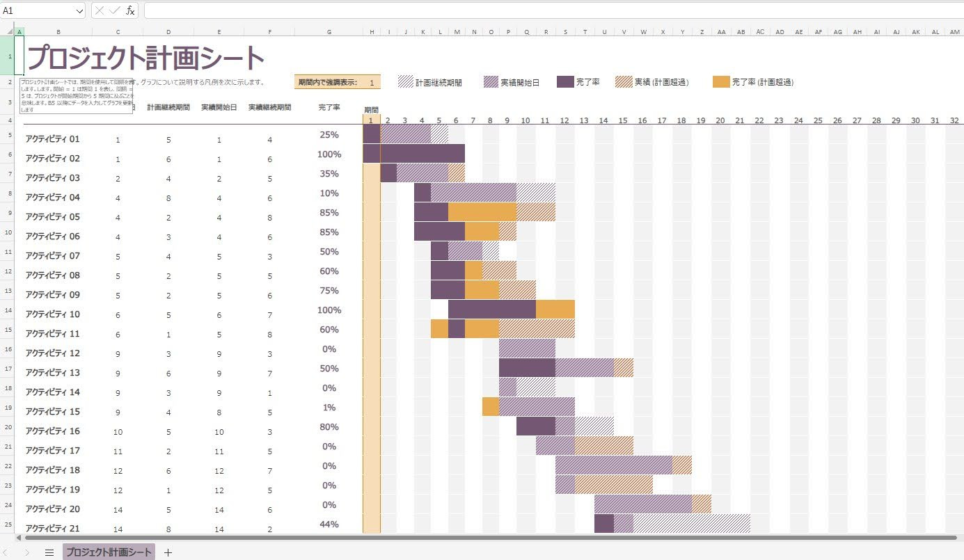Select the 実績開始日 legend pattern swatch

point(492,81)
